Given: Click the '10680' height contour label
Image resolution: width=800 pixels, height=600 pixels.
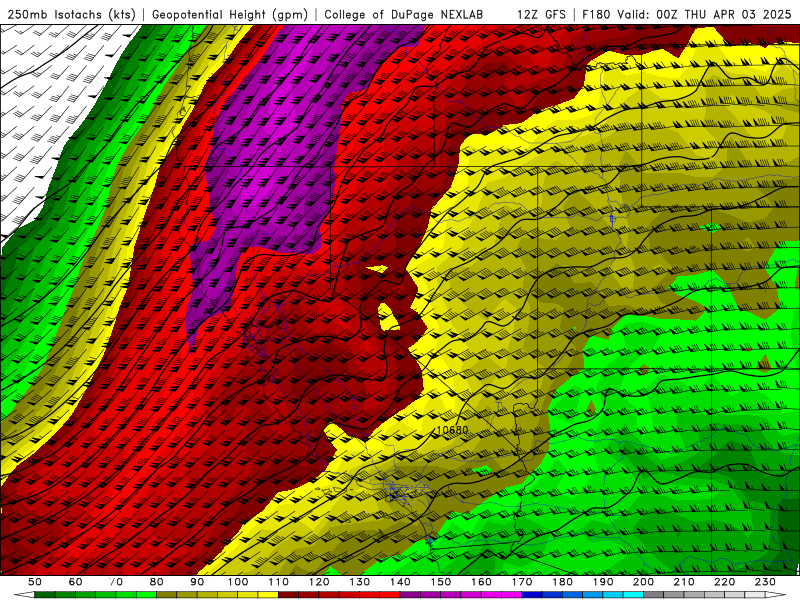Looking at the screenshot, I should (x=453, y=430).
